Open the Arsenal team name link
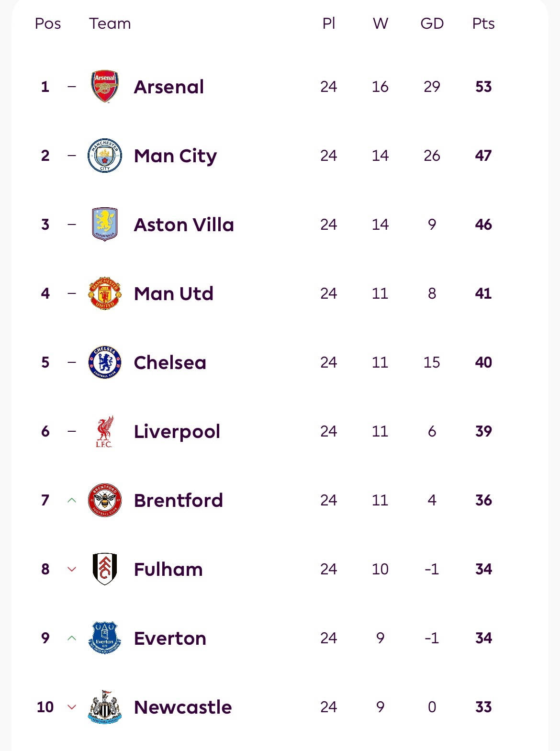This screenshot has height=751, width=560. coord(169,87)
